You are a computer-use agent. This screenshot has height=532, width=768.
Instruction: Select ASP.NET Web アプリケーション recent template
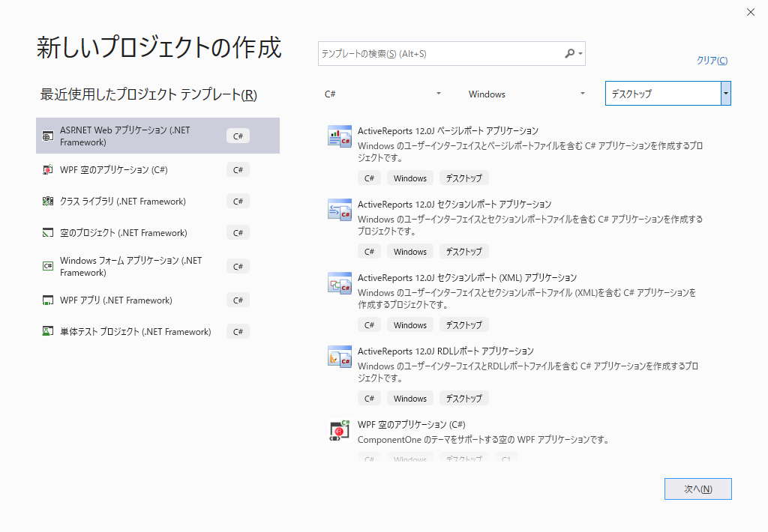pos(157,136)
